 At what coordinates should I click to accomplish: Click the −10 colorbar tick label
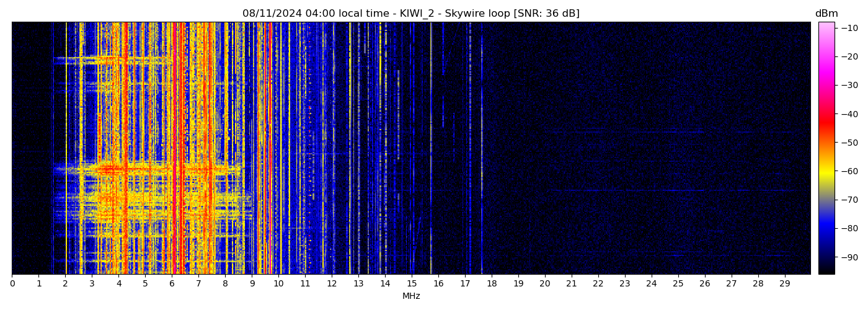tap(849, 28)
